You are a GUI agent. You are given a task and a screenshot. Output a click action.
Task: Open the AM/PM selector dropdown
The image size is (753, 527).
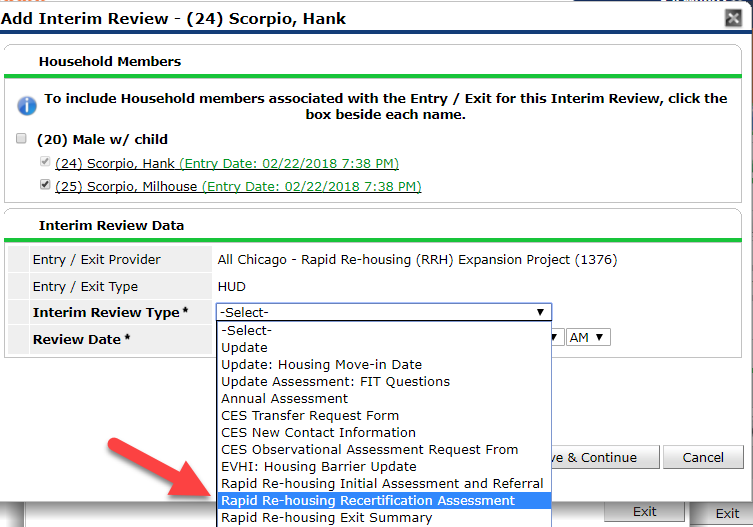coord(588,338)
